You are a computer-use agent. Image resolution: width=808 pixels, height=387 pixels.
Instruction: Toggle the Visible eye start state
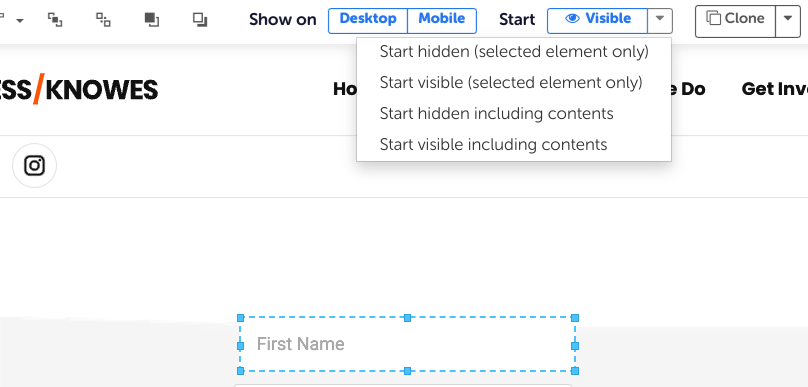pyautogui.click(x=597, y=21)
